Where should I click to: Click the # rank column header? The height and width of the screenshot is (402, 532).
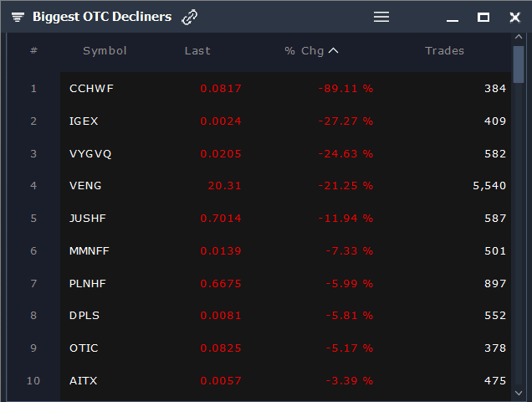coord(33,51)
